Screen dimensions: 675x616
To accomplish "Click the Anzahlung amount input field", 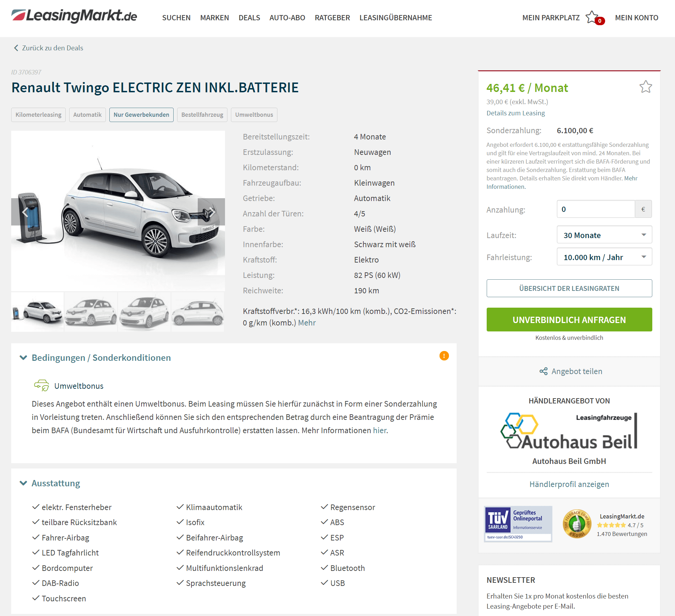I will (596, 209).
